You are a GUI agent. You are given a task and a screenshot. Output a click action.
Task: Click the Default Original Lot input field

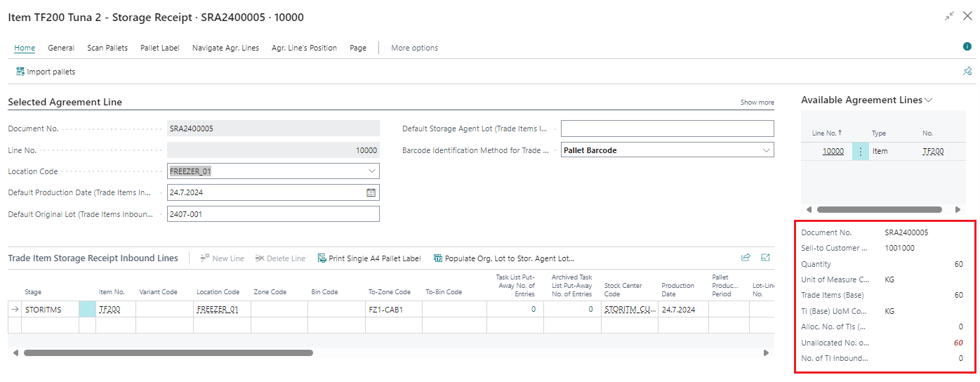(273, 214)
